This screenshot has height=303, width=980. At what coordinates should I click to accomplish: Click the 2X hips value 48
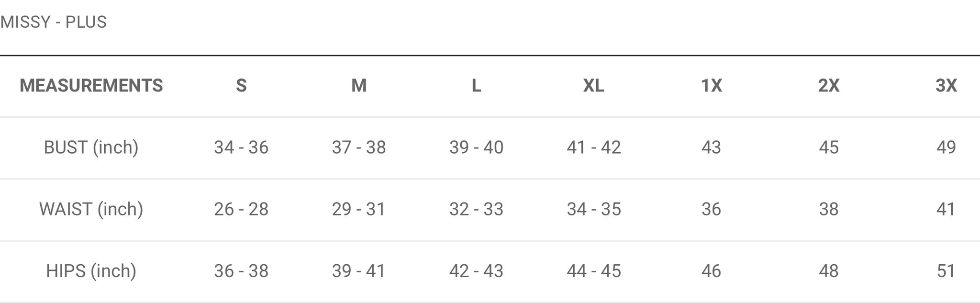(x=829, y=271)
